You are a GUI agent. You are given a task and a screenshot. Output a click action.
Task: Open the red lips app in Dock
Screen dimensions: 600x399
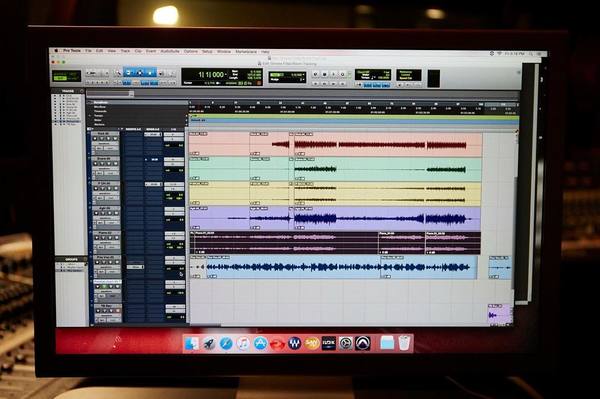point(277,344)
